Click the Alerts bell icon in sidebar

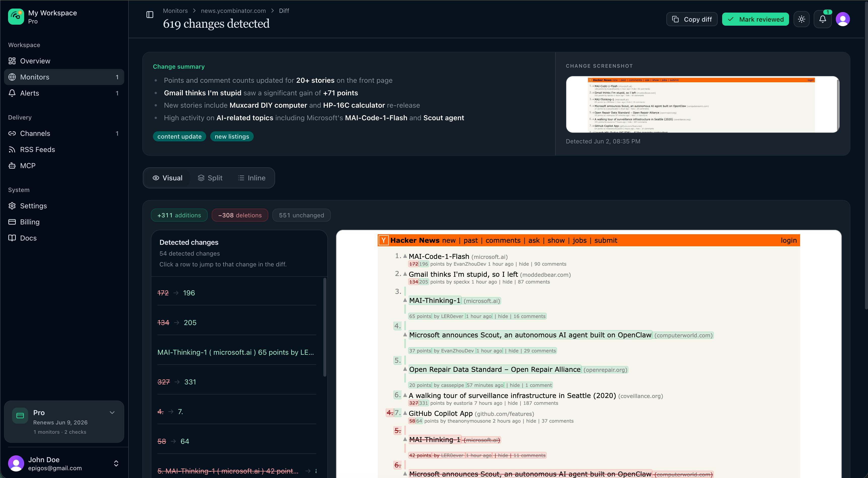coord(12,93)
